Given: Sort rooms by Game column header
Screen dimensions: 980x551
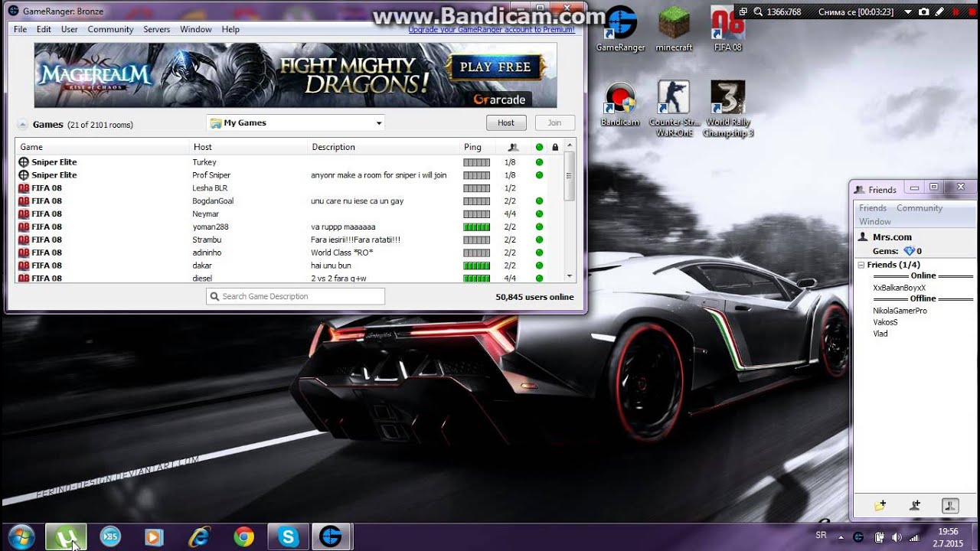Looking at the screenshot, I should pos(102,147).
